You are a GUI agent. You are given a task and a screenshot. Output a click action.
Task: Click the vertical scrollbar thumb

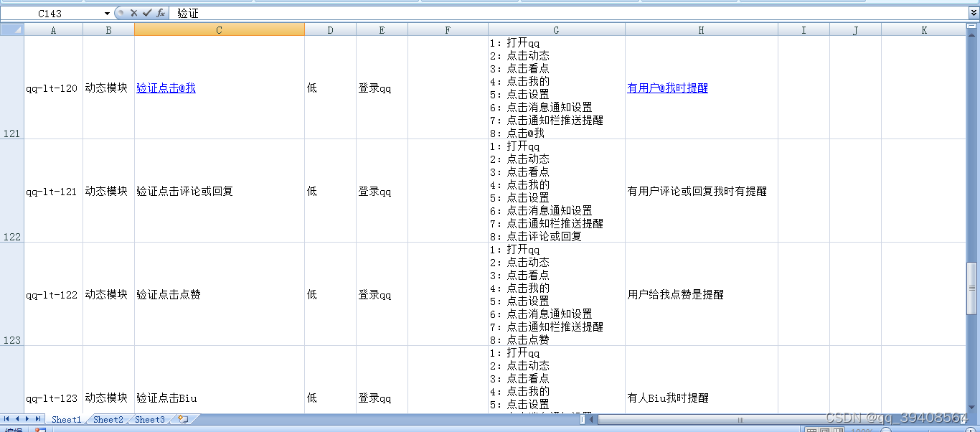[972, 288]
